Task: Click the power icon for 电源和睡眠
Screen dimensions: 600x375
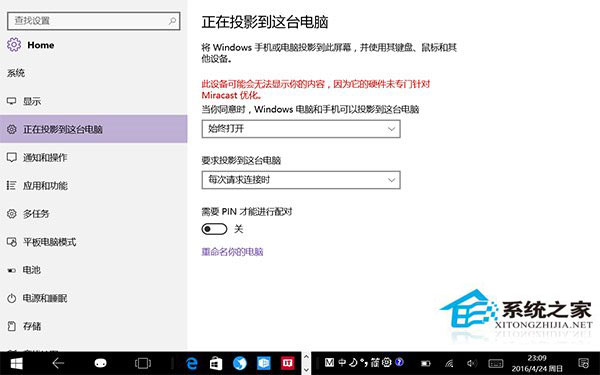Action: coord(11,298)
